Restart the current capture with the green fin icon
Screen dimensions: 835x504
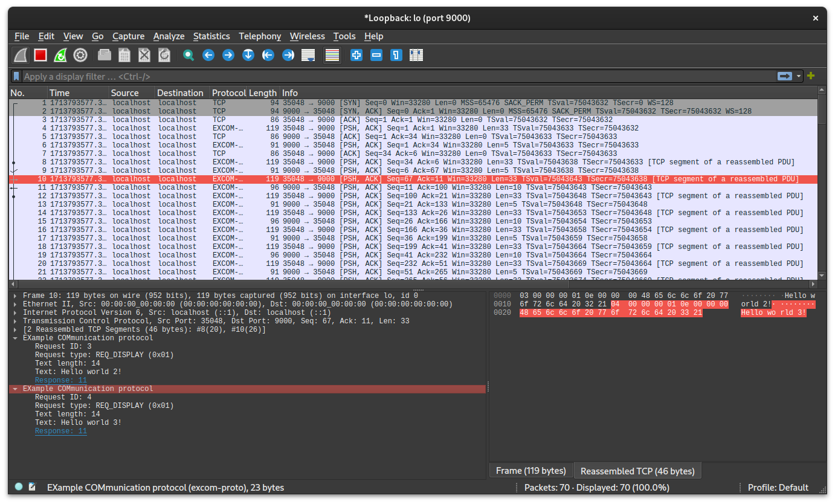click(60, 56)
